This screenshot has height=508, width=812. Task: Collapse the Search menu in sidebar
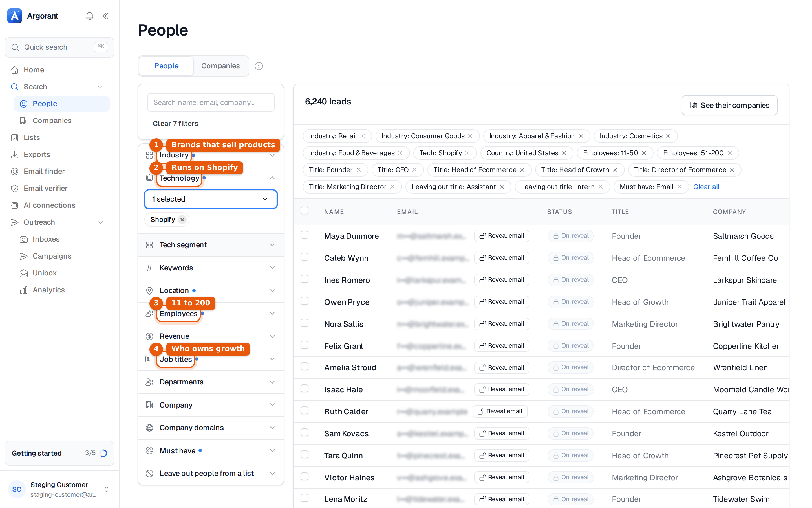(x=100, y=87)
